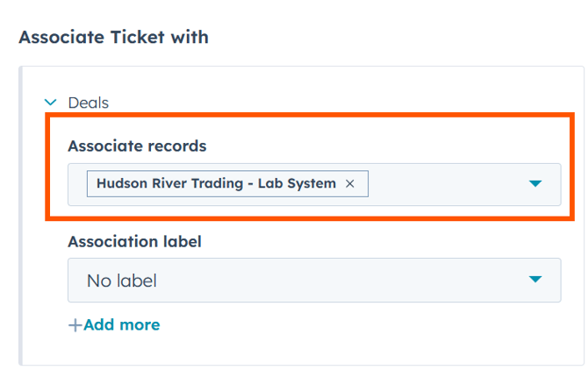Image resolution: width=588 pixels, height=370 pixels.
Task: Click the Add more link text
Action: click(x=122, y=325)
